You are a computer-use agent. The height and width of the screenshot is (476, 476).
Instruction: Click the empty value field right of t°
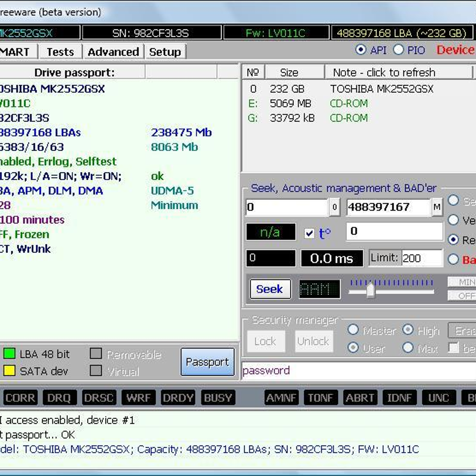395,231
